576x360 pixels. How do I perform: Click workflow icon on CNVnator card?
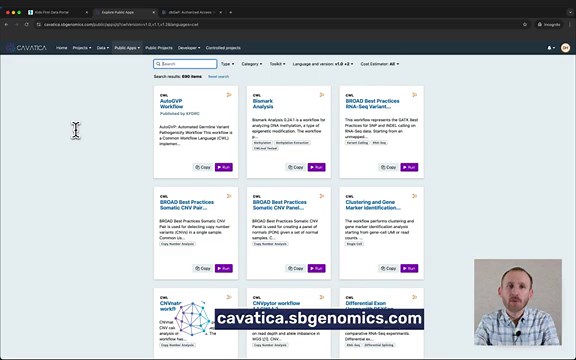[229, 297]
